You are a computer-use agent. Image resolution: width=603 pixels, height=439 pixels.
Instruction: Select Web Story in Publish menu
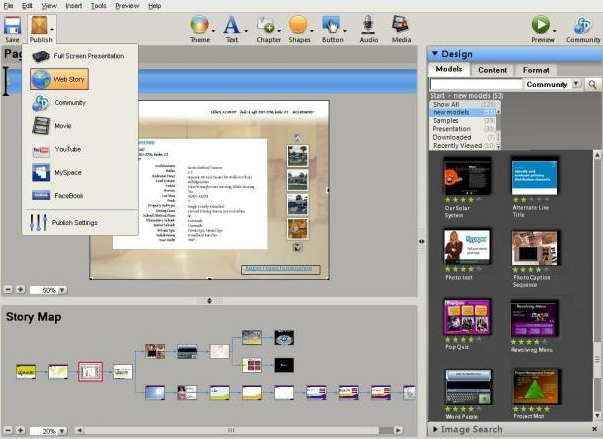[60, 79]
